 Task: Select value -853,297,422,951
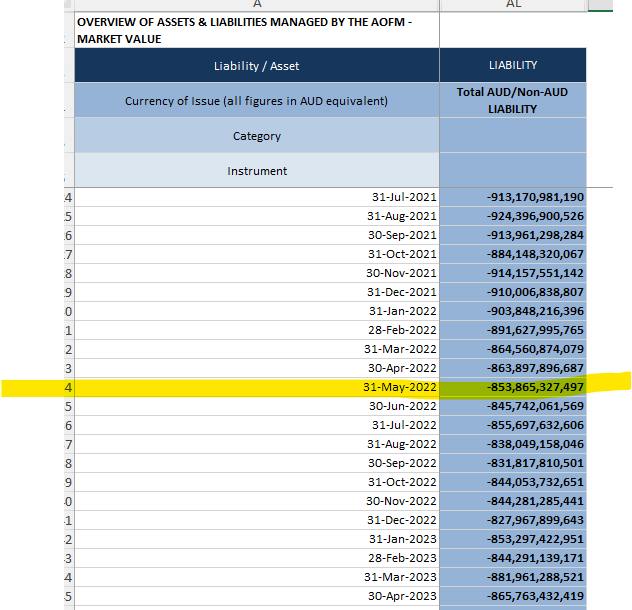(513, 539)
